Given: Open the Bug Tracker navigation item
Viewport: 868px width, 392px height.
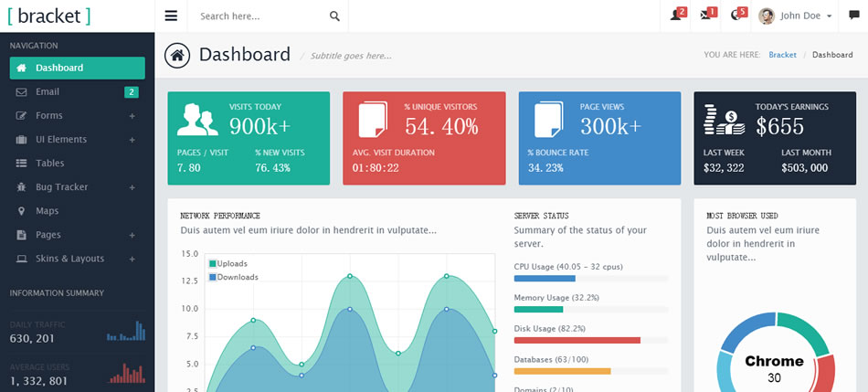Looking at the screenshot, I should point(78,187).
